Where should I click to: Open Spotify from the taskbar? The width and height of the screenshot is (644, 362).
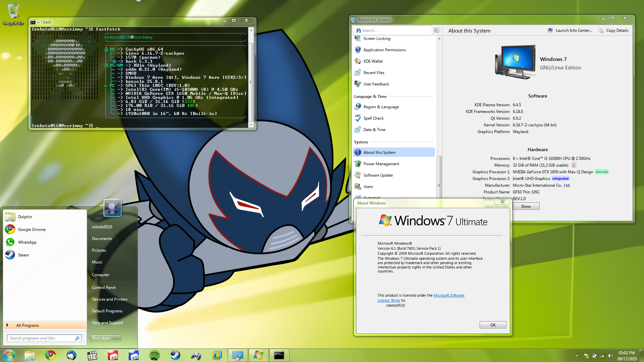point(155,355)
